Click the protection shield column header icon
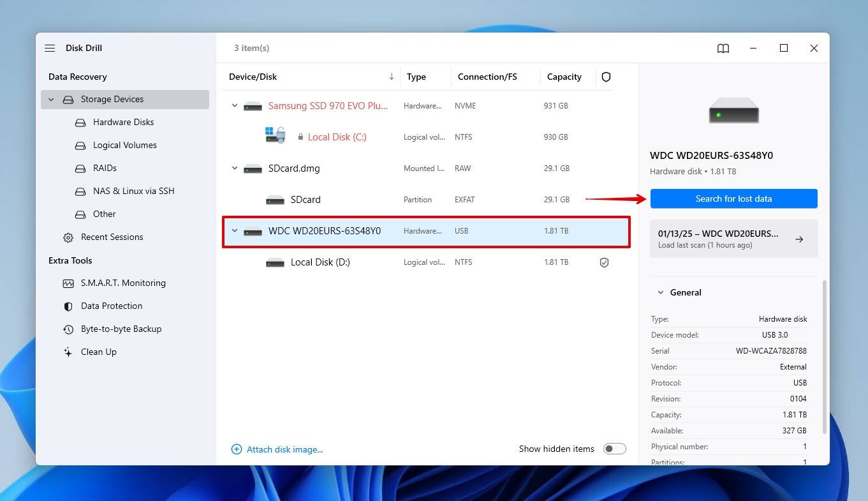This screenshot has height=501, width=868. [x=606, y=77]
